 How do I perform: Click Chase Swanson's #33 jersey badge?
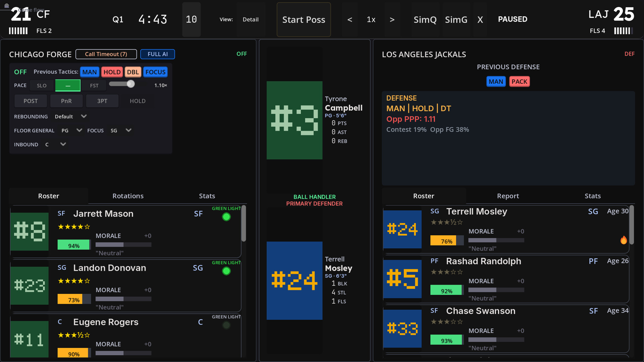[x=402, y=328]
